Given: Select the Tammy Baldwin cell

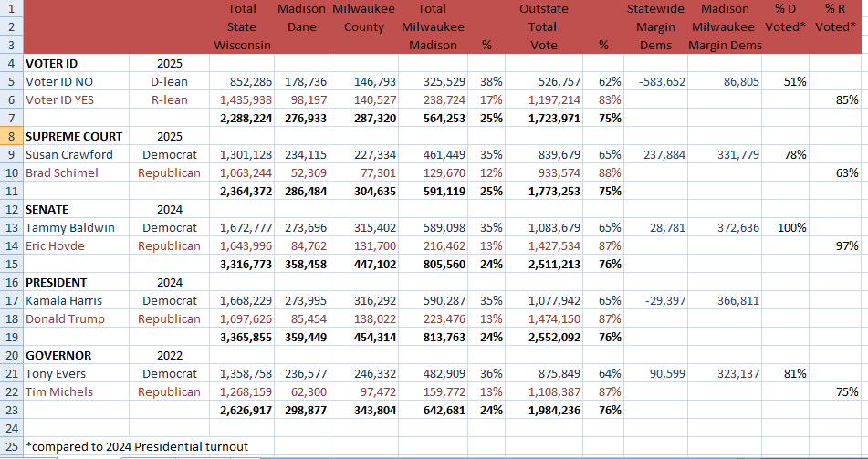Looking at the screenshot, I should (77, 227).
